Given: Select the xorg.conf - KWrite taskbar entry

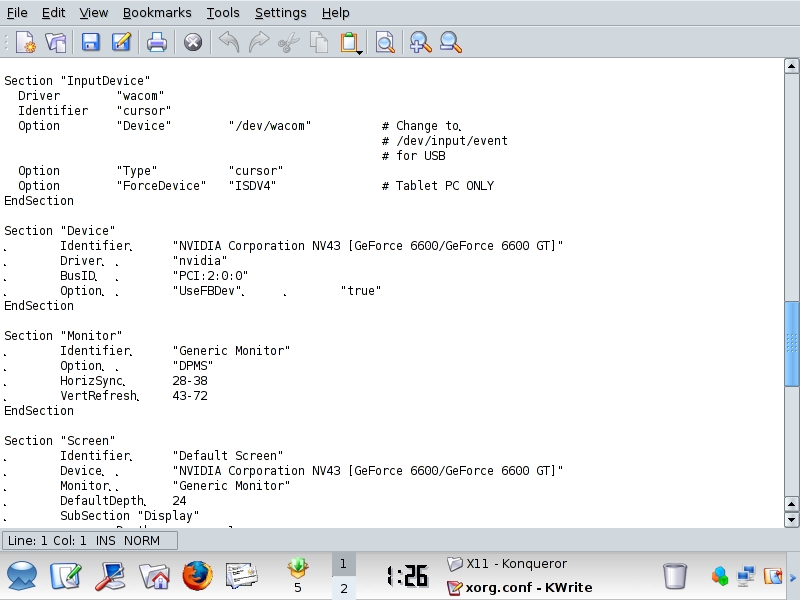Looking at the screenshot, I should coord(520,588).
